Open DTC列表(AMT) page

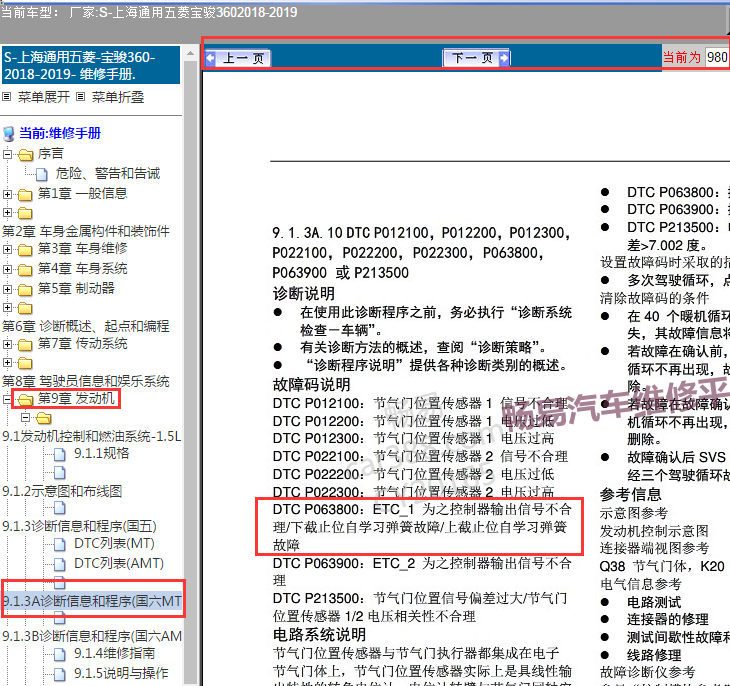point(119,563)
